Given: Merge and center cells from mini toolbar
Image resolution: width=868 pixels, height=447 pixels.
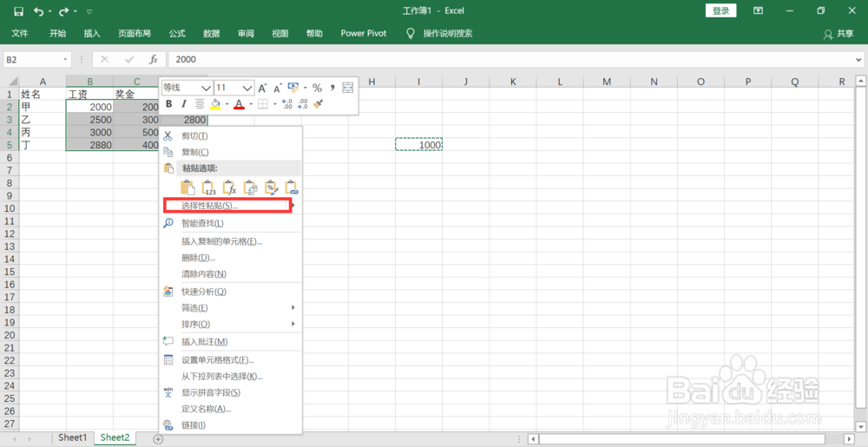Looking at the screenshot, I should (x=348, y=88).
